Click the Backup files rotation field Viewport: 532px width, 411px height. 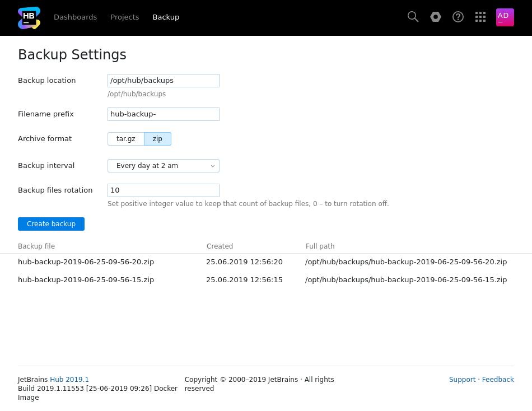[163, 190]
